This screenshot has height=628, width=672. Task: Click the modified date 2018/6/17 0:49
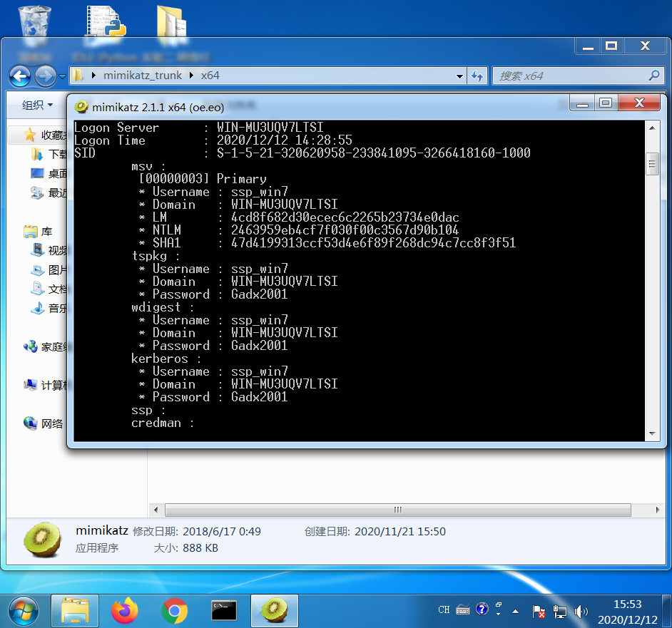222,532
